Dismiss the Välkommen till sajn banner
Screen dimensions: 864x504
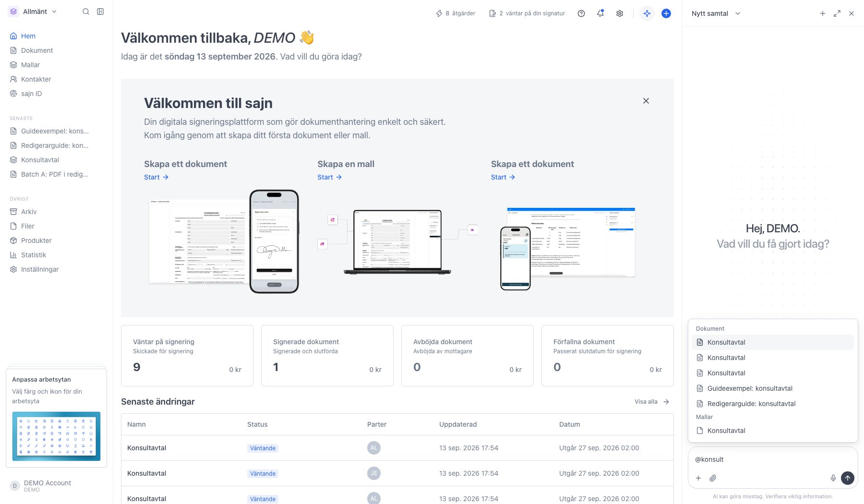[646, 101]
